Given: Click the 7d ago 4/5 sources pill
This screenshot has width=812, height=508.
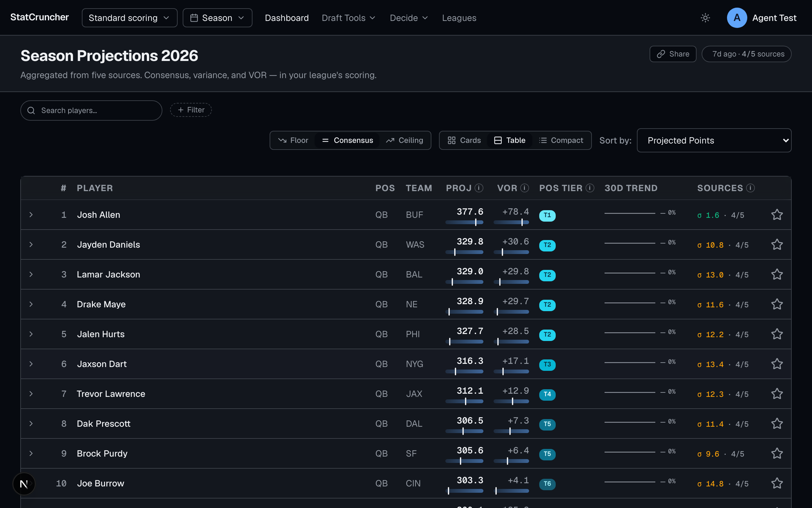Looking at the screenshot, I should (747, 54).
